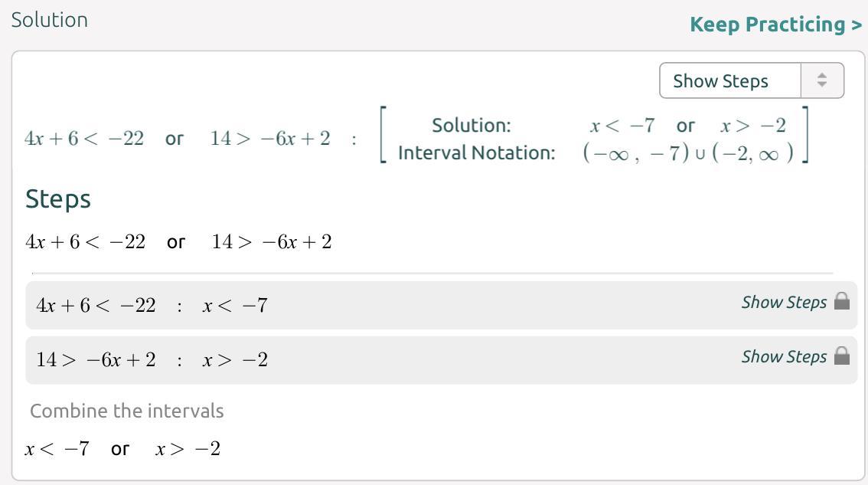Click the lock icon in the 4x + 6 < −22 row

pos(842,301)
